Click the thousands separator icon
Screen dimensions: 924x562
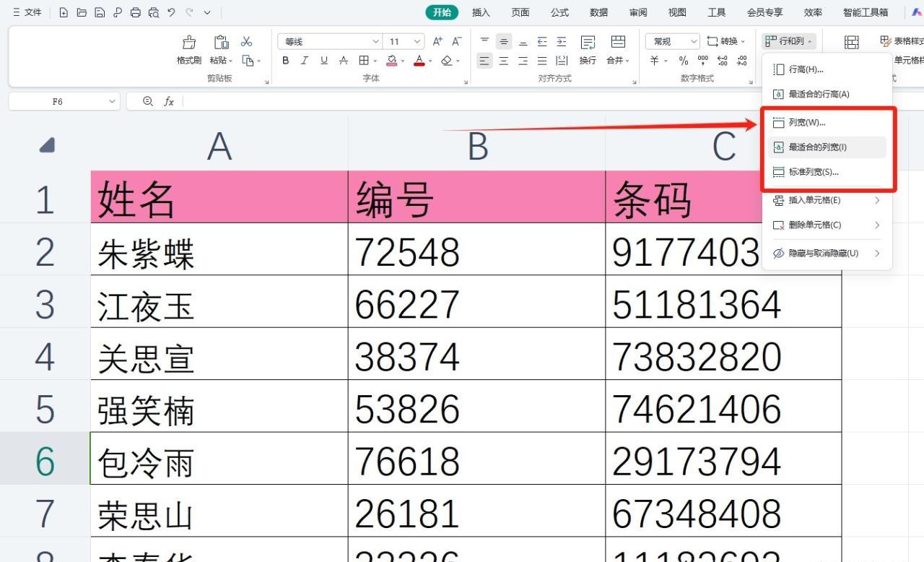pos(702,61)
